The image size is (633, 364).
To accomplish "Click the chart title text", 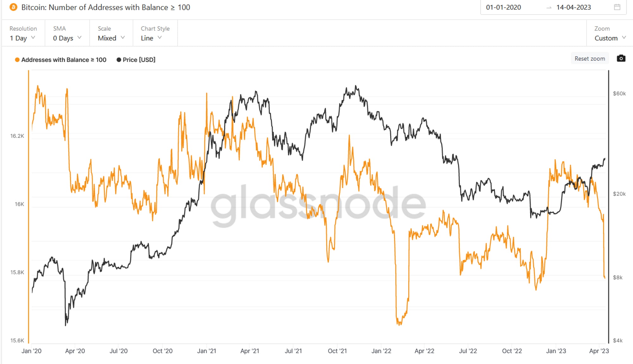I will pyautogui.click(x=106, y=7).
